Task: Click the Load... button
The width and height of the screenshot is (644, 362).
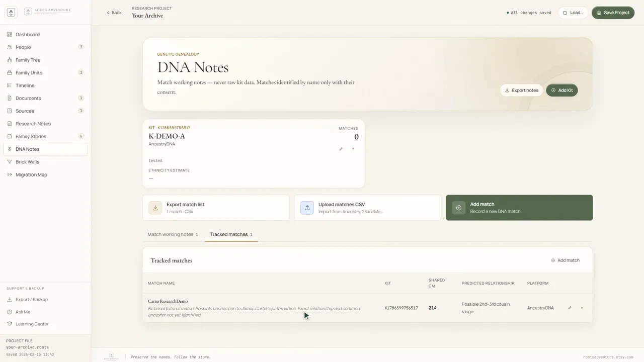Action: 573,13
